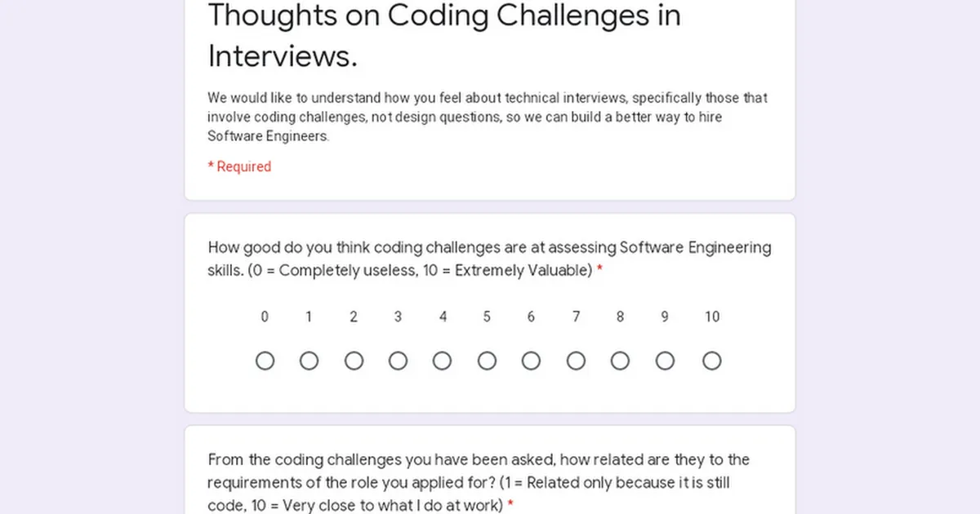Viewport: 980px width, 514px height.
Task: Choose rating 9 for assessing skills
Action: pyautogui.click(x=665, y=361)
